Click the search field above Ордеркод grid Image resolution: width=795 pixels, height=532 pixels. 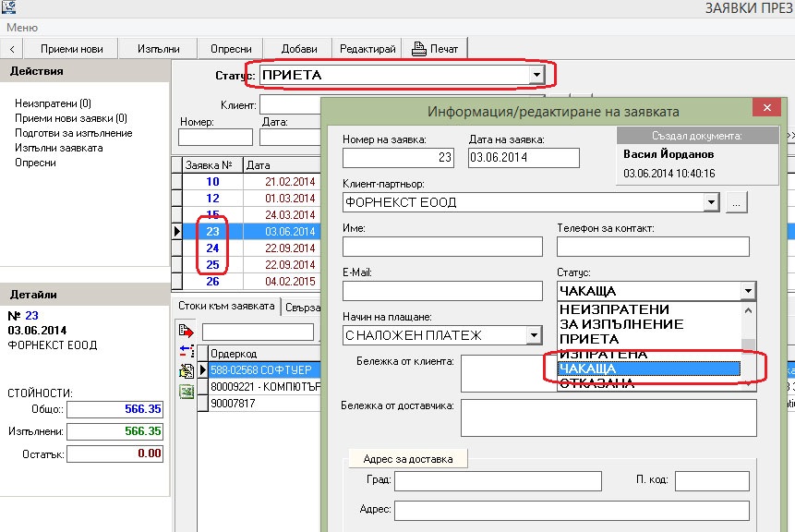tap(258, 332)
